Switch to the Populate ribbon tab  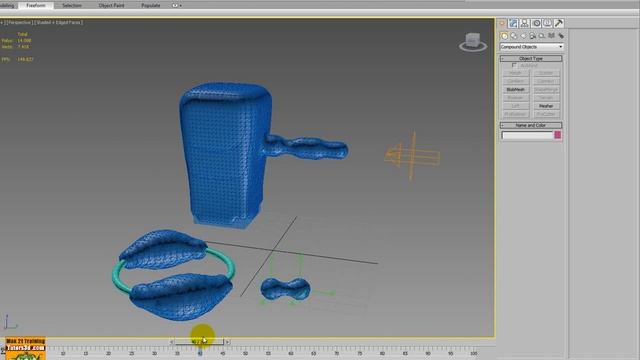pos(151,6)
